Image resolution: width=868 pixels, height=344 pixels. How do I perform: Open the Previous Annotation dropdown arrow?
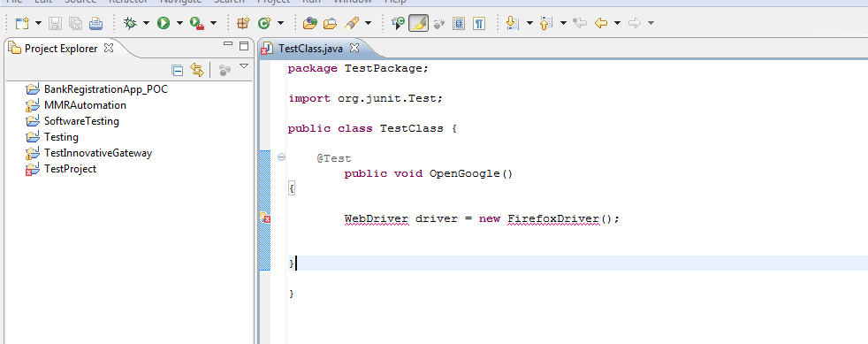click(x=563, y=23)
